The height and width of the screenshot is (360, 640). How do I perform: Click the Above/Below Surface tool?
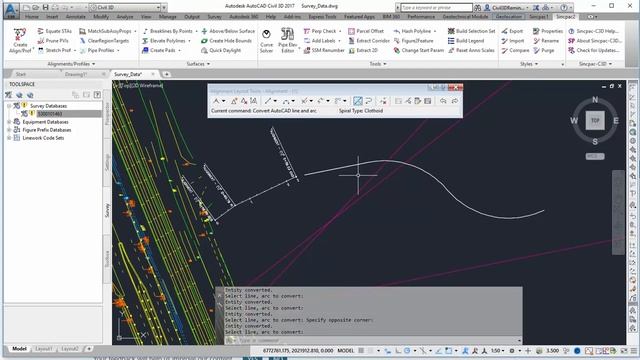pos(228,31)
